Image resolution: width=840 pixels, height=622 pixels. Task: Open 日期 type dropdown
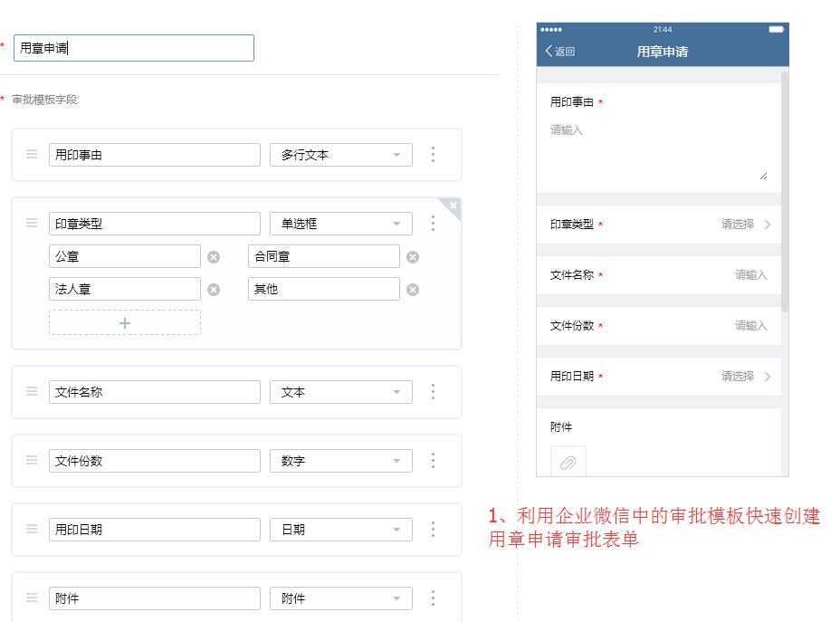click(340, 530)
